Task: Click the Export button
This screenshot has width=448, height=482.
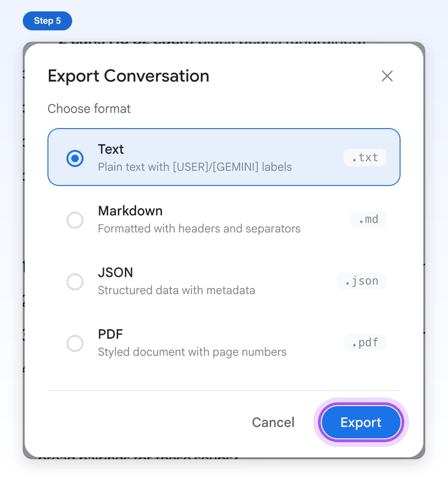Action: pos(361,422)
